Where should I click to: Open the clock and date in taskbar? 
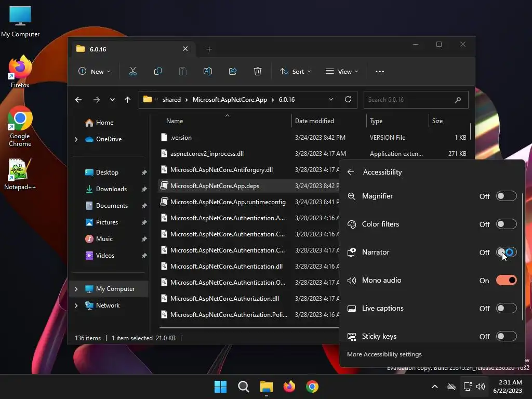pos(508,387)
